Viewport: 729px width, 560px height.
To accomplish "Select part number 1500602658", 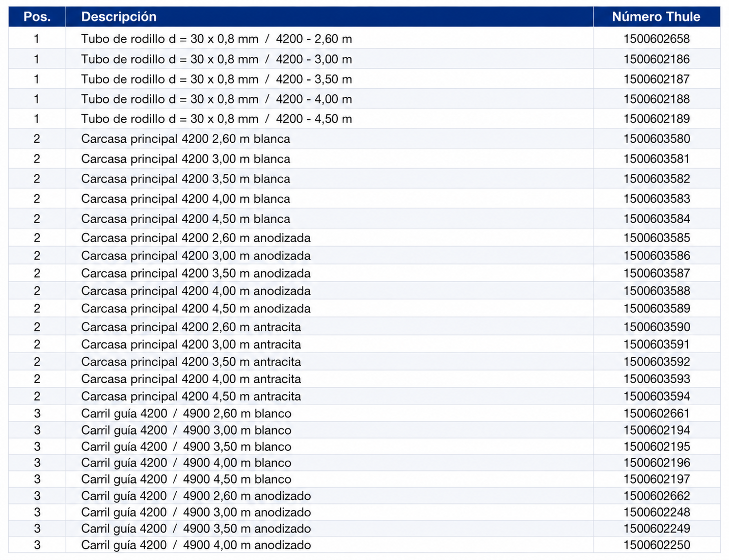I will click(x=657, y=39).
